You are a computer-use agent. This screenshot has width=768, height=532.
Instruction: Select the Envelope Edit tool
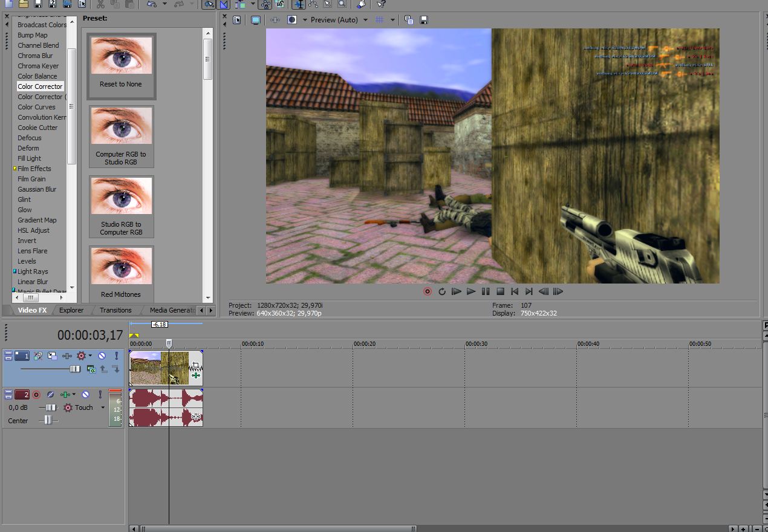click(x=313, y=4)
